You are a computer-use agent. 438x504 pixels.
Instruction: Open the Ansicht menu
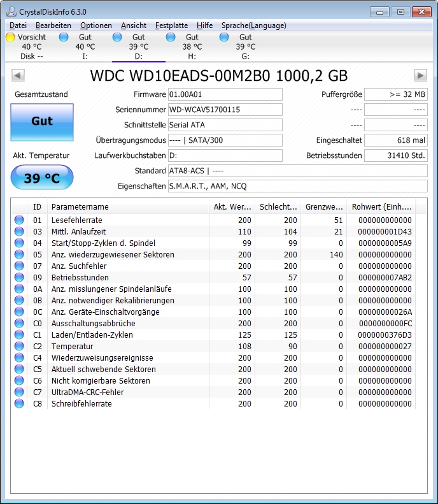click(134, 25)
